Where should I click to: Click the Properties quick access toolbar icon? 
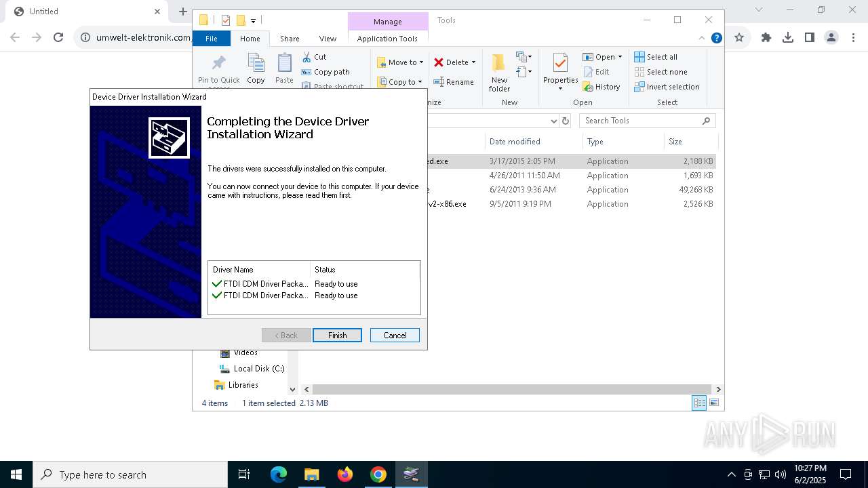(225, 20)
